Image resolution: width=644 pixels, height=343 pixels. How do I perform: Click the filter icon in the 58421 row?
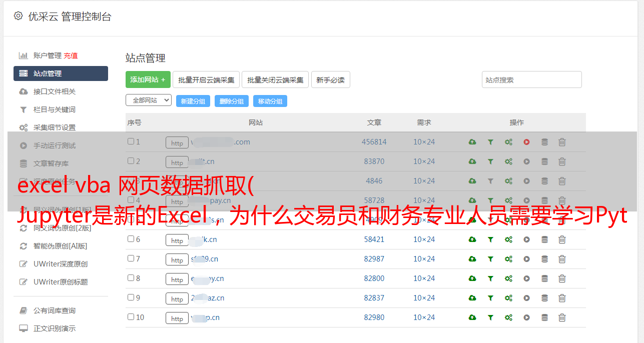click(490, 239)
